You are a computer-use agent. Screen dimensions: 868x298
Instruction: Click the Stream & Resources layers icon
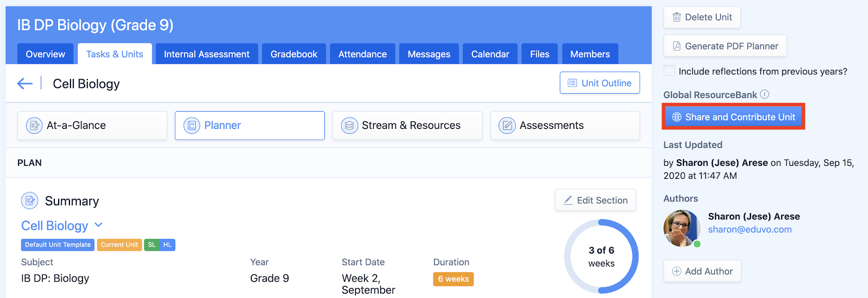[349, 126]
